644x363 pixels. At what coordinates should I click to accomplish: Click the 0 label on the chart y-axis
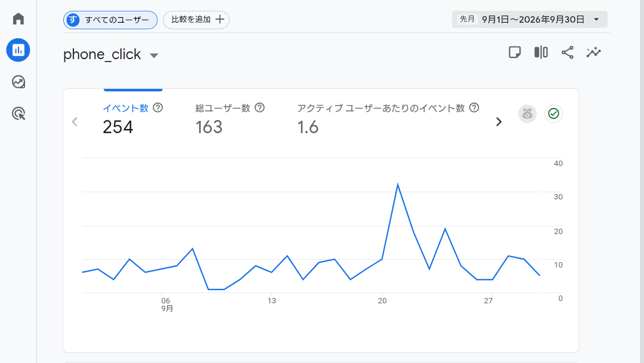coord(560,299)
